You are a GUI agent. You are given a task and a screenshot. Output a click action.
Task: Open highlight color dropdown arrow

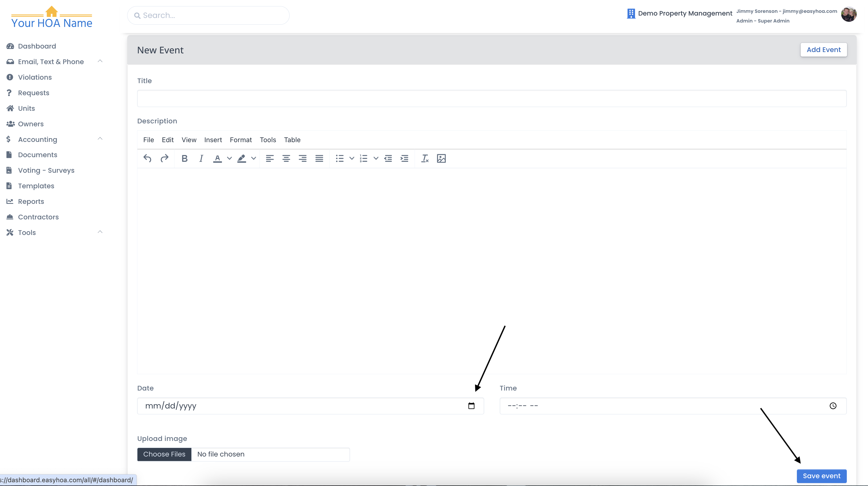pyautogui.click(x=254, y=158)
